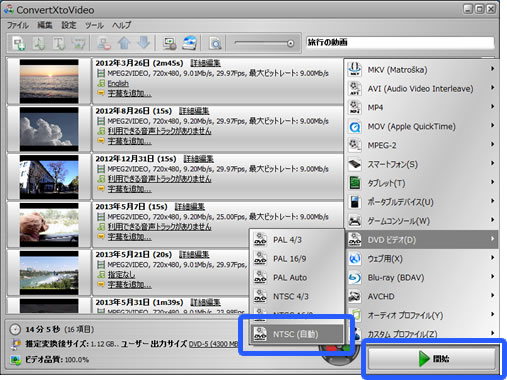Click the blue stacked discs toolbar icon
507x380 pixels.
(189, 43)
